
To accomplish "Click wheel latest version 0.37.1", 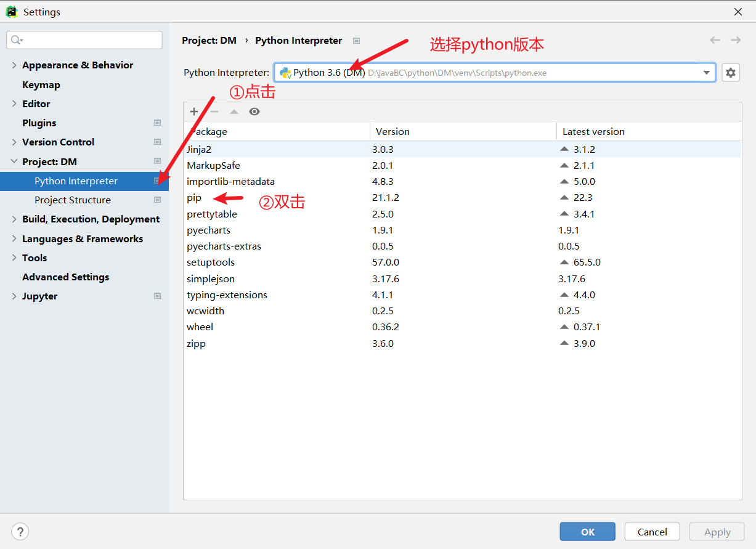I will point(587,327).
